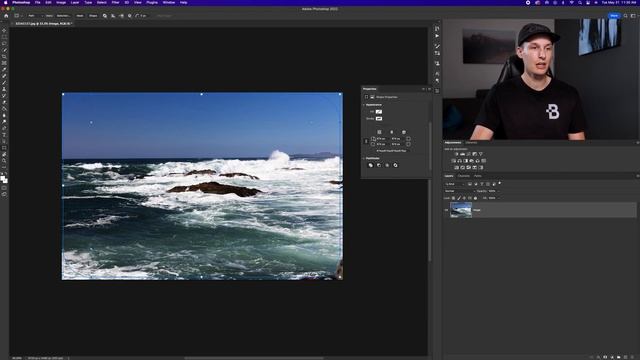Select the Hand tool

pyautogui.click(x=4, y=154)
